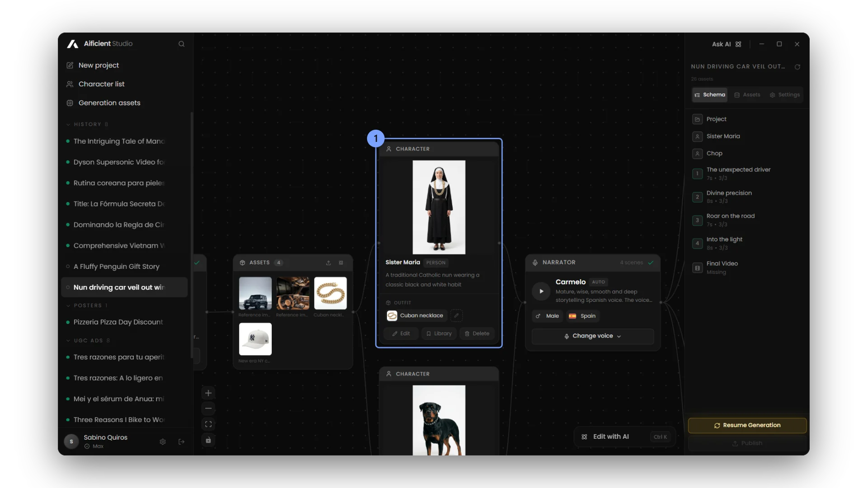Switch to the Settings tab
The height and width of the screenshot is (488, 868).
click(785, 95)
